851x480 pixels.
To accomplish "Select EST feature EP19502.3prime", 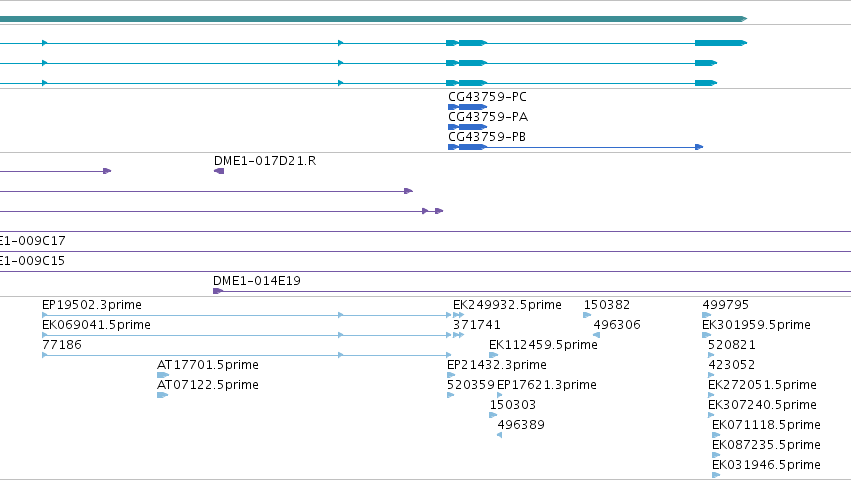I will pyautogui.click(x=92, y=305).
